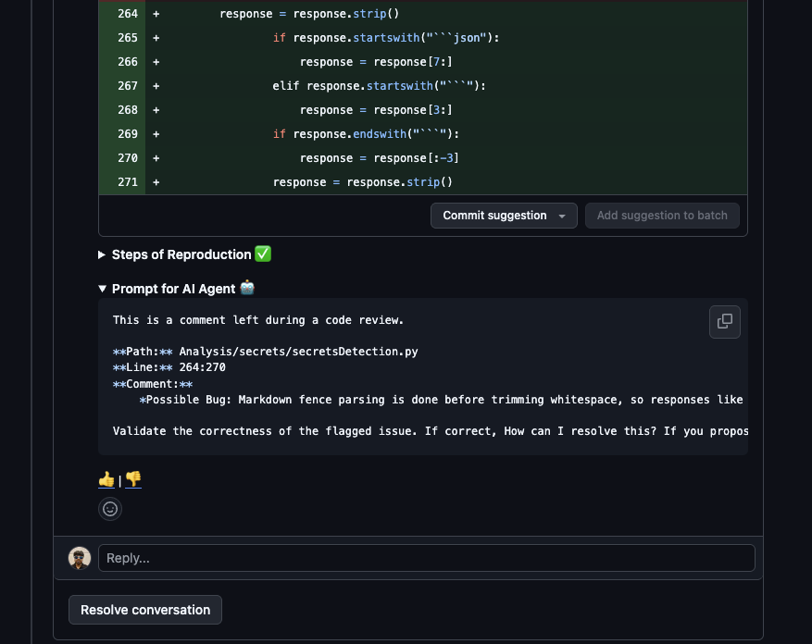The width and height of the screenshot is (812, 644).
Task: Copy the AI agent prompt to clipboard
Action: point(725,322)
